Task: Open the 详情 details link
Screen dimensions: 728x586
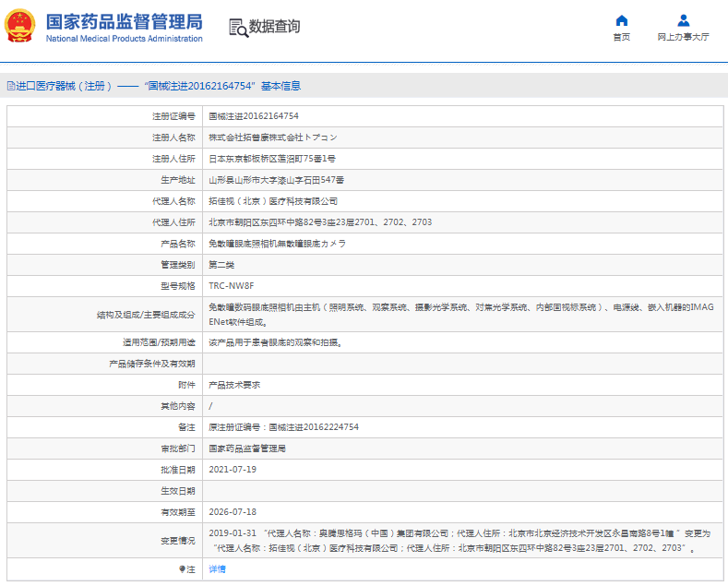Action: click(x=217, y=569)
